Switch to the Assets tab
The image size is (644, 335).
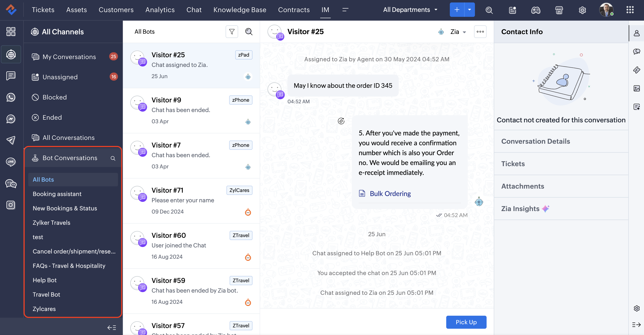click(x=76, y=10)
